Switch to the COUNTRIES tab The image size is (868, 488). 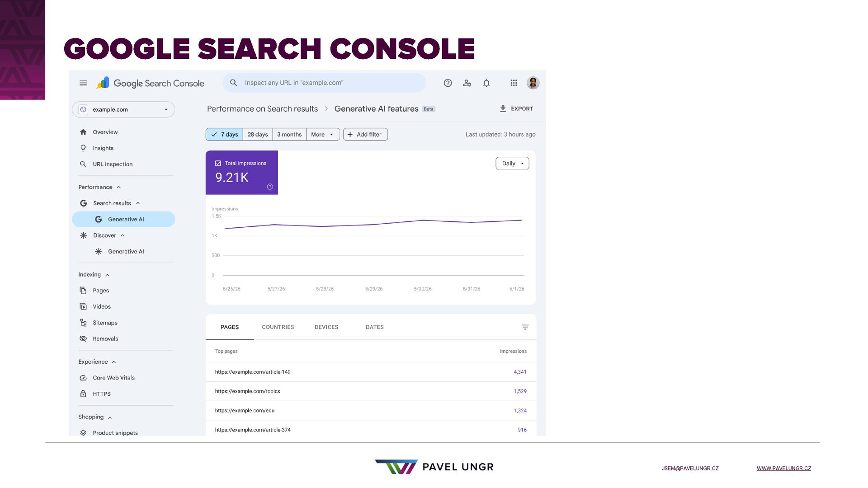pyautogui.click(x=278, y=327)
